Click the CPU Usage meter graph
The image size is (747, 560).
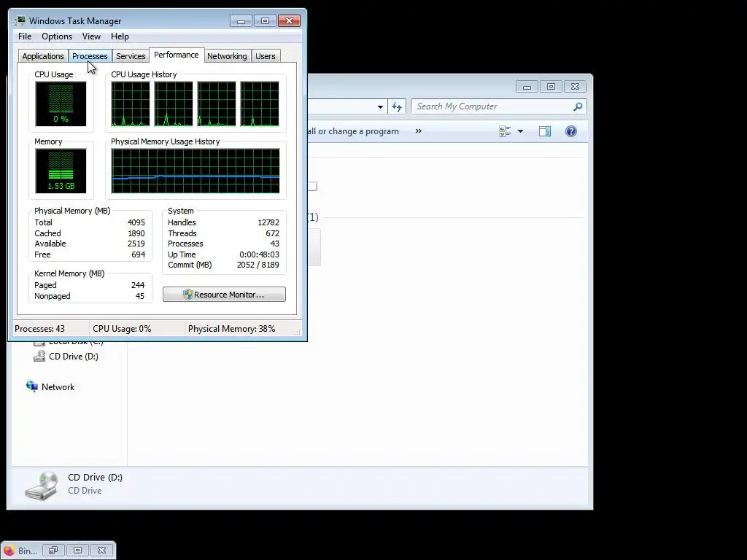tap(61, 104)
